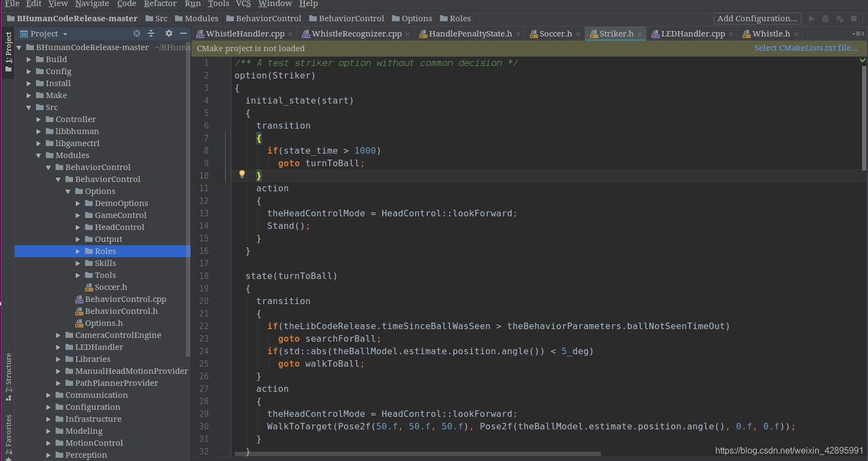This screenshot has width=868, height=461.
Task: Click the collapse all icon in Project panel
Action: tap(151, 34)
